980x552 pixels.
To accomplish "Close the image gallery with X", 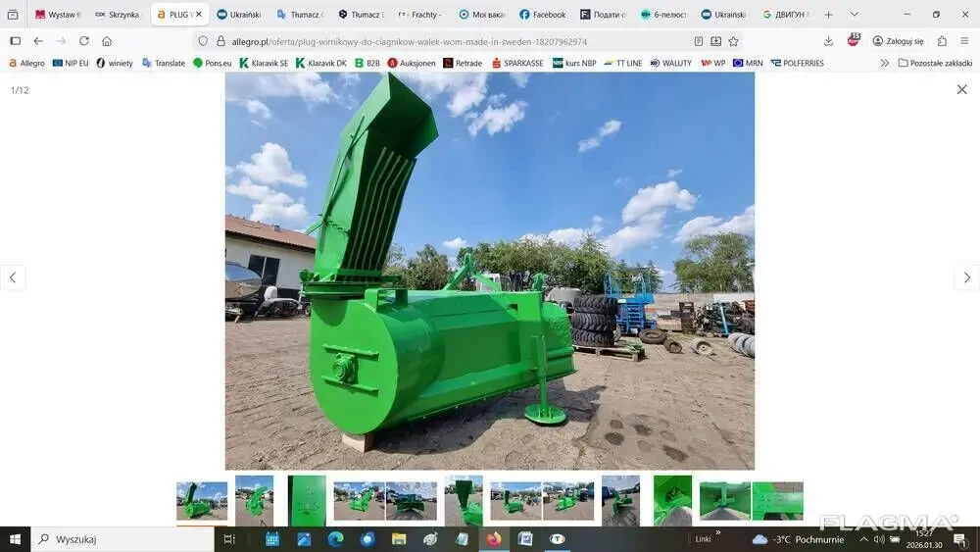I will [x=961, y=89].
